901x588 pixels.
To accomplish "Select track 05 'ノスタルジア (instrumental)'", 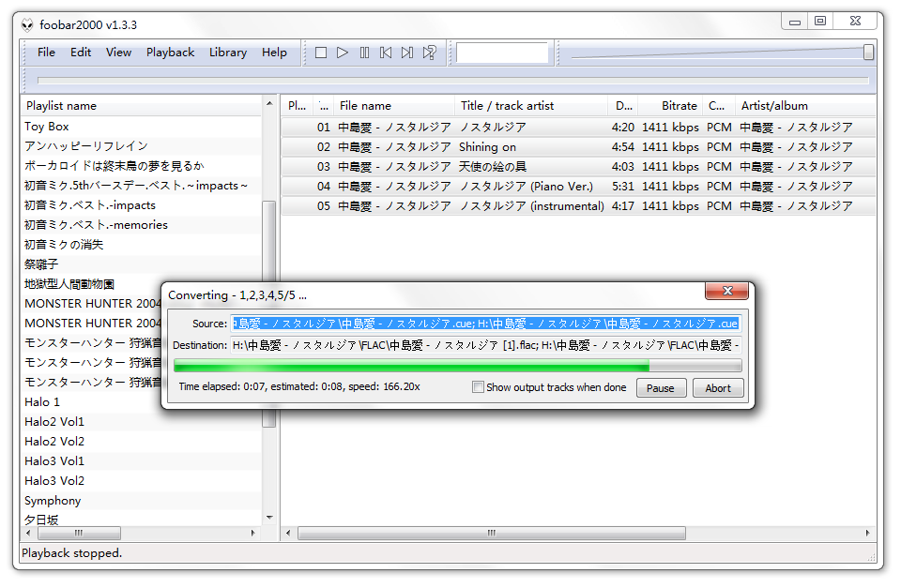I will pyautogui.click(x=578, y=205).
